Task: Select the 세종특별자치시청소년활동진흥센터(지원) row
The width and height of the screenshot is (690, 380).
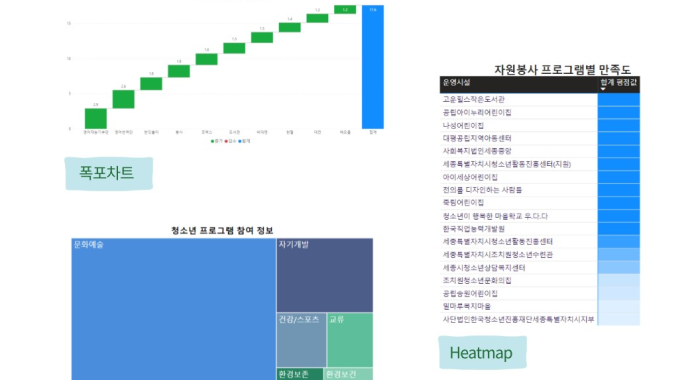Action: click(540, 164)
